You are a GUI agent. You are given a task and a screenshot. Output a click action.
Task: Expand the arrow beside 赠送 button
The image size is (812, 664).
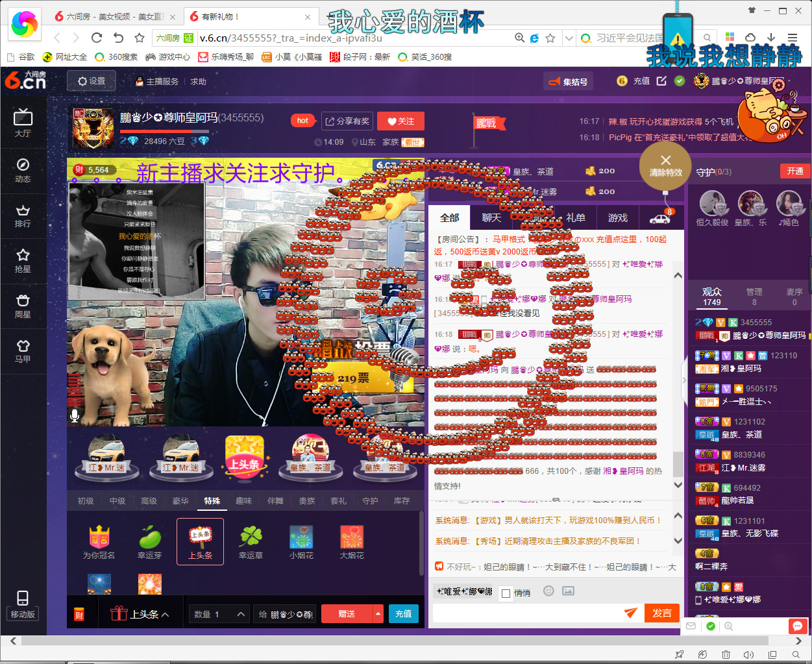click(378, 614)
